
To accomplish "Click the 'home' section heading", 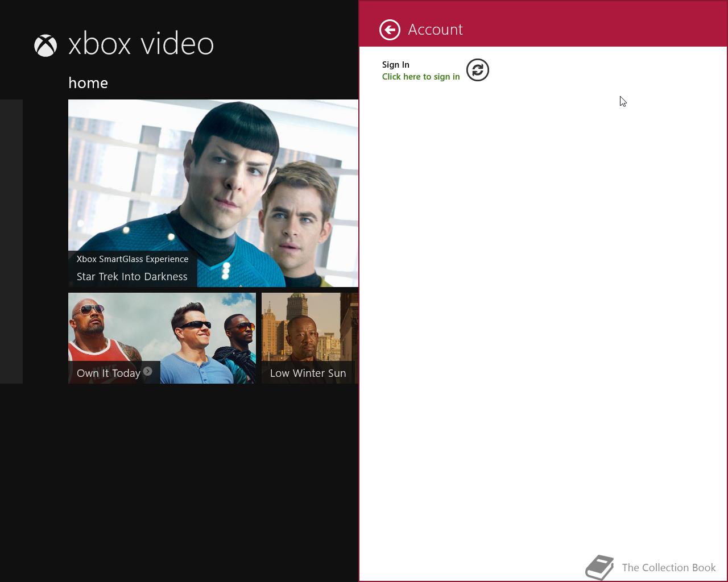I will click(88, 83).
